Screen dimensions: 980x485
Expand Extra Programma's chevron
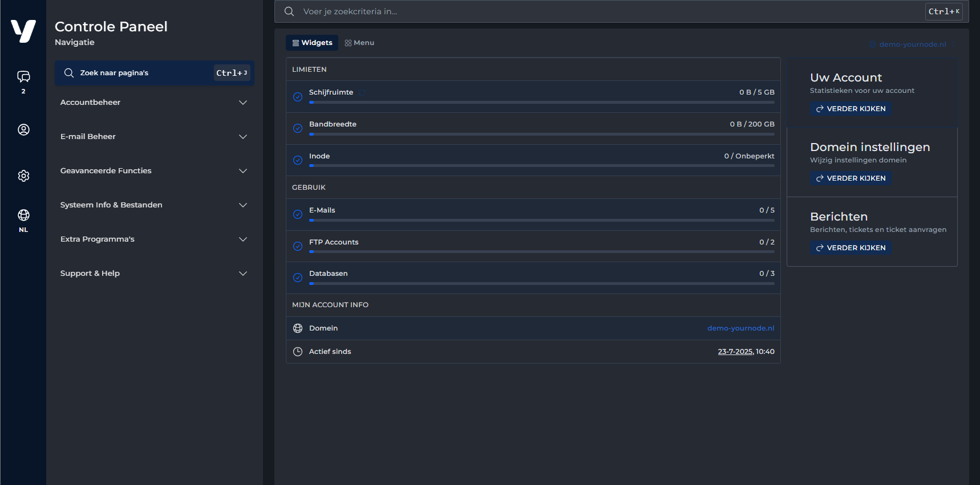(x=243, y=239)
